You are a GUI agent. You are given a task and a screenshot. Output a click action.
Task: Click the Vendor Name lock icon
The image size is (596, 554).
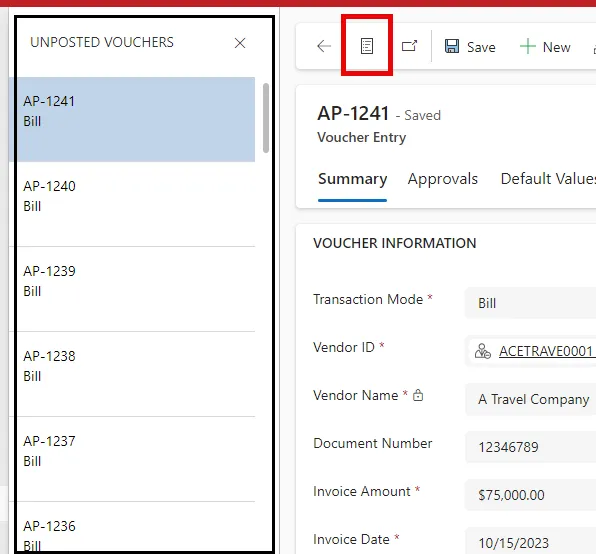418,395
